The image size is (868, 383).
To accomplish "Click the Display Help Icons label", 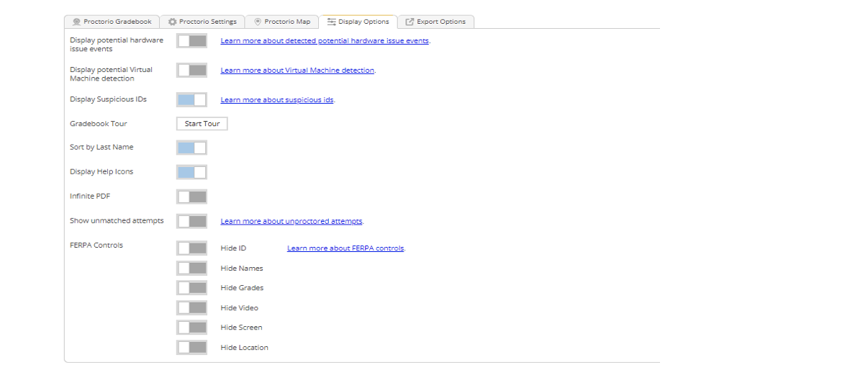I will [x=101, y=172].
